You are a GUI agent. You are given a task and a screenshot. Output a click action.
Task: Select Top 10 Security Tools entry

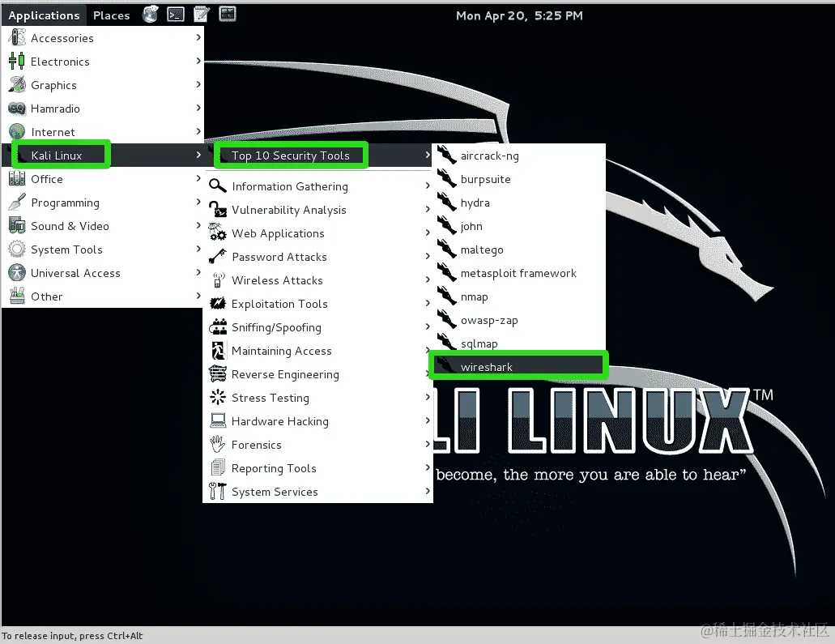pos(318,156)
